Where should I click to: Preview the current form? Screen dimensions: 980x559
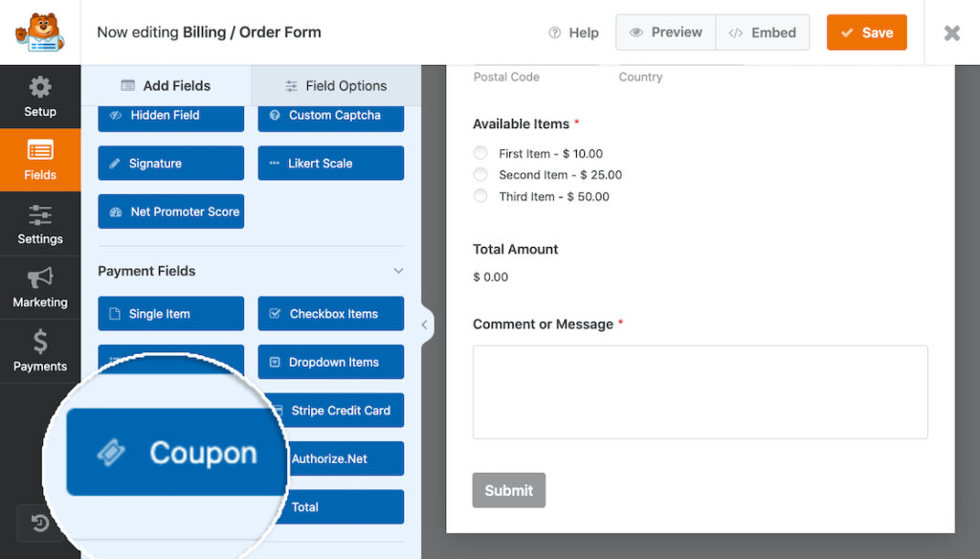[x=665, y=32]
